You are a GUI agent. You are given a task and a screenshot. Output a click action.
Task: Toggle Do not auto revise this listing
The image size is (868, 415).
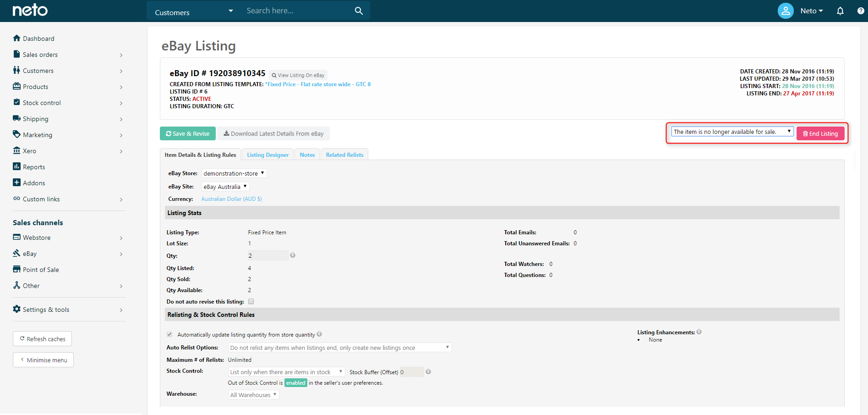pos(251,301)
